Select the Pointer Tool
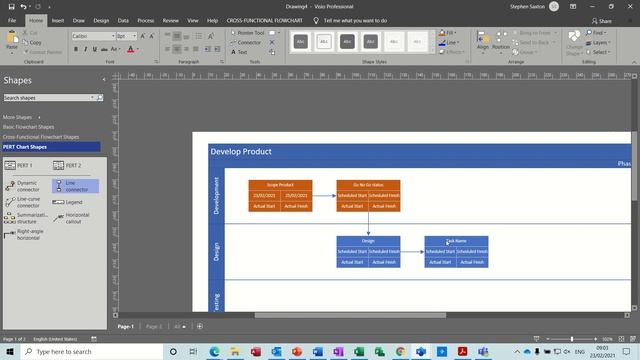Image resolution: width=640 pixels, height=360 pixels. (247, 33)
